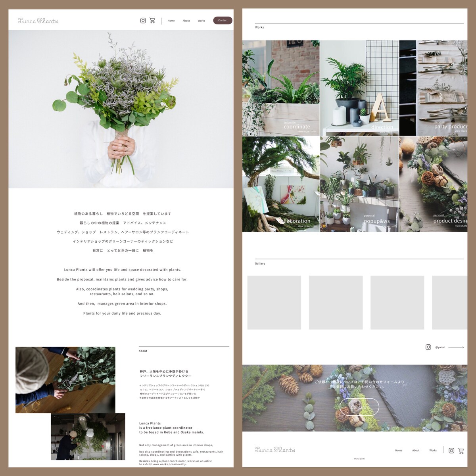Follow the arrow next to @yurun

click(456, 347)
